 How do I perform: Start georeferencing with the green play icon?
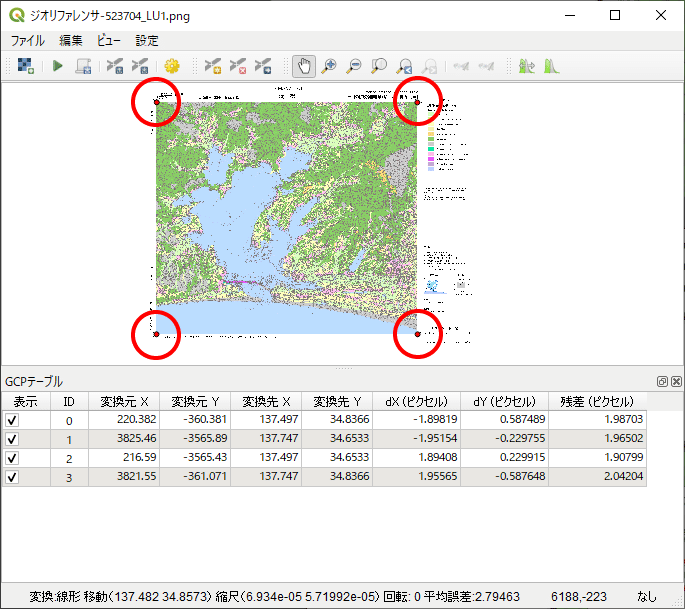[x=57, y=66]
